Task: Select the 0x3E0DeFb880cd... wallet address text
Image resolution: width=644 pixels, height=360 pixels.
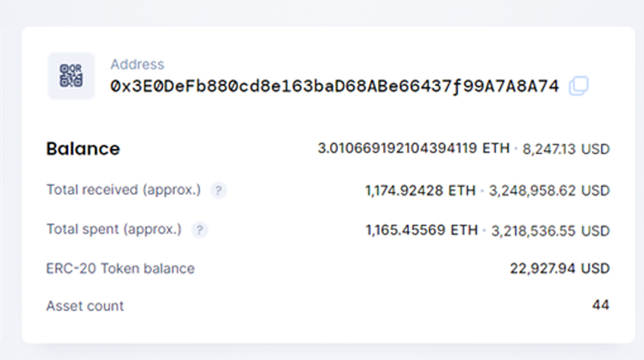Action: (335, 86)
